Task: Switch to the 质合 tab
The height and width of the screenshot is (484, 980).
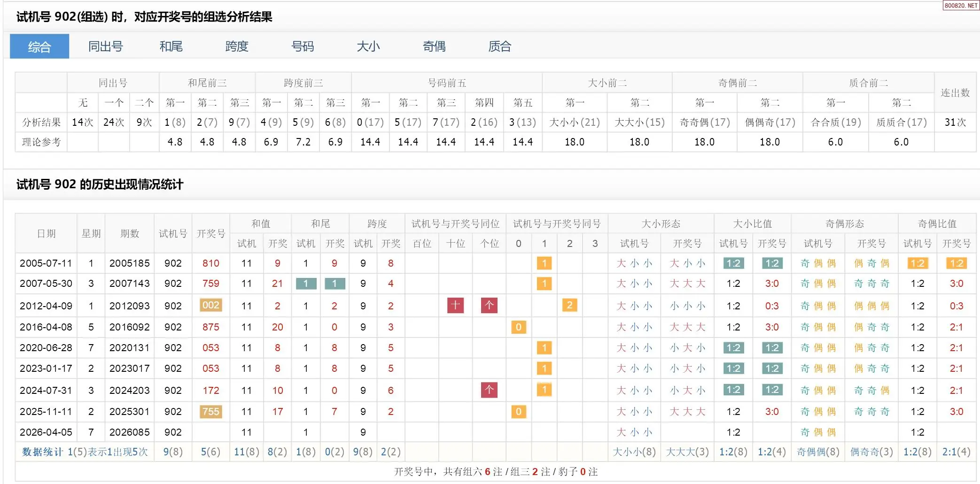Action: pos(500,46)
